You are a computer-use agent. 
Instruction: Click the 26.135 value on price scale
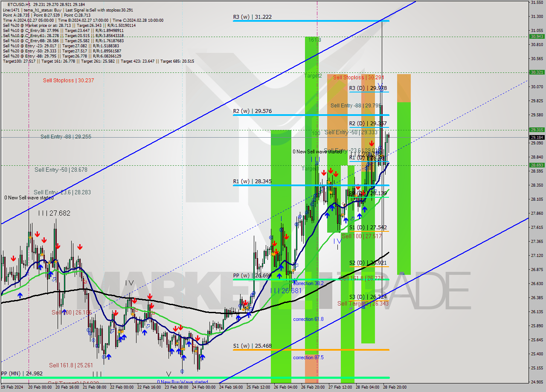pos(537,311)
